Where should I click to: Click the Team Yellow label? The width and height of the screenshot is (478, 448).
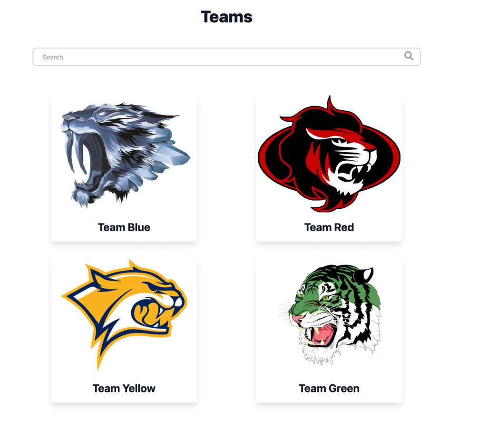pyautogui.click(x=124, y=389)
